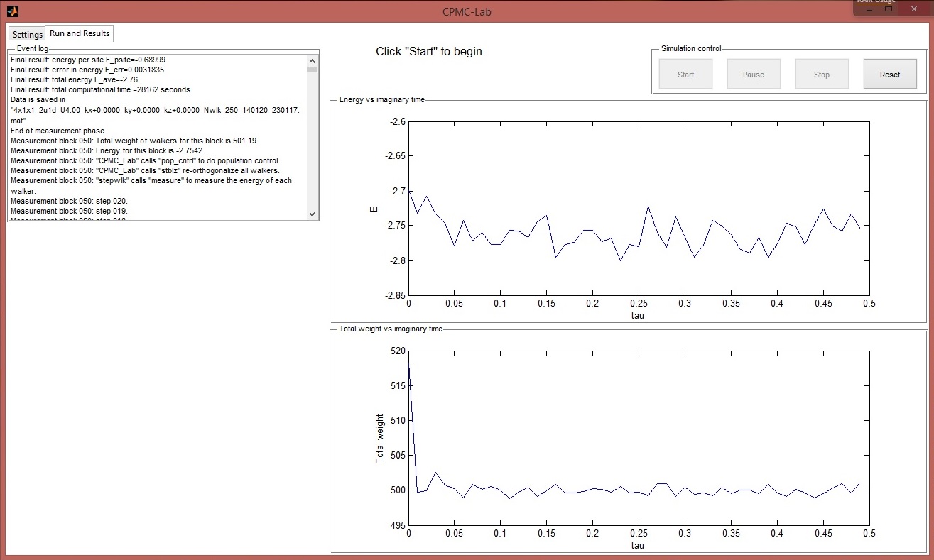Select the E_psite energy per site log line
The image size is (934, 560).
pyautogui.click(x=88, y=60)
